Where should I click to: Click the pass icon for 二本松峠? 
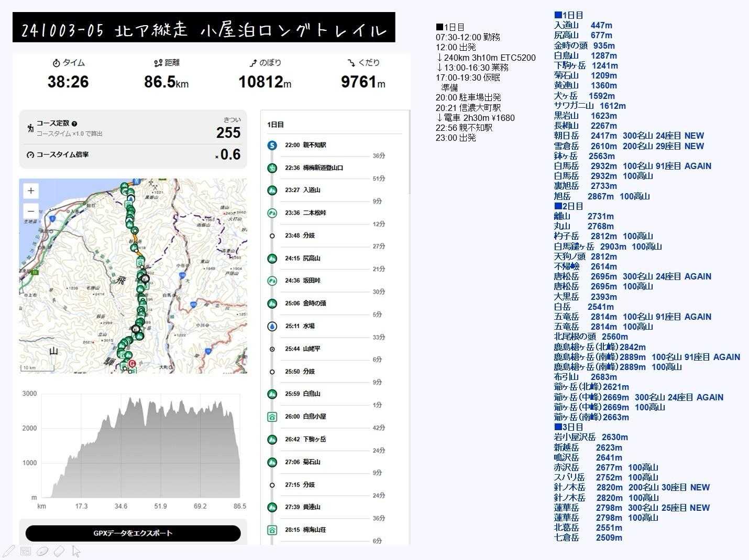272,213
